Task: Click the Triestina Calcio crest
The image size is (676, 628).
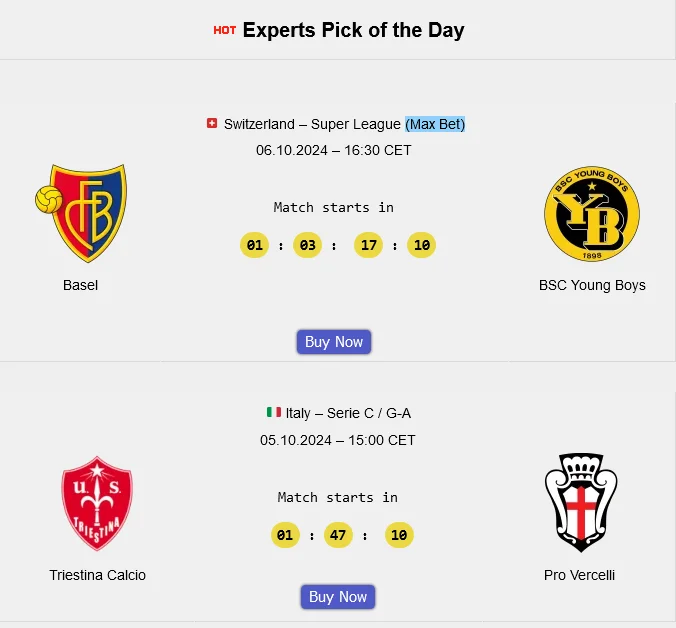Action: point(97,503)
